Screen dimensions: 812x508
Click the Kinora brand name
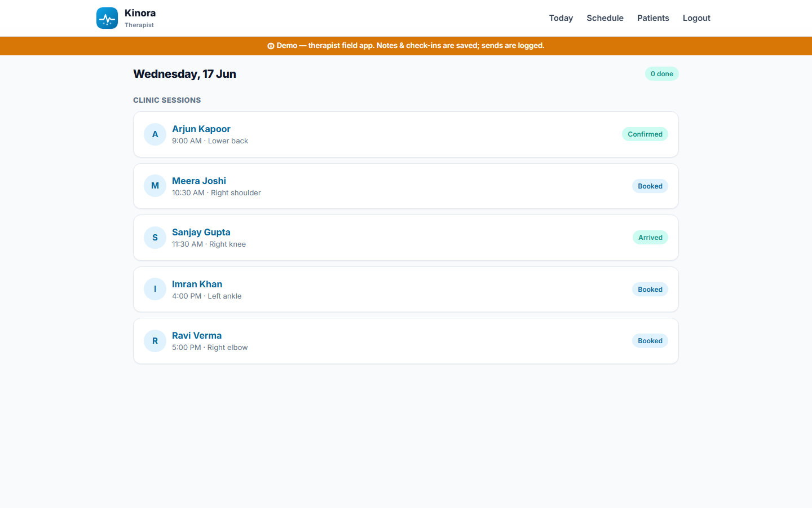click(x=140, y=13)
